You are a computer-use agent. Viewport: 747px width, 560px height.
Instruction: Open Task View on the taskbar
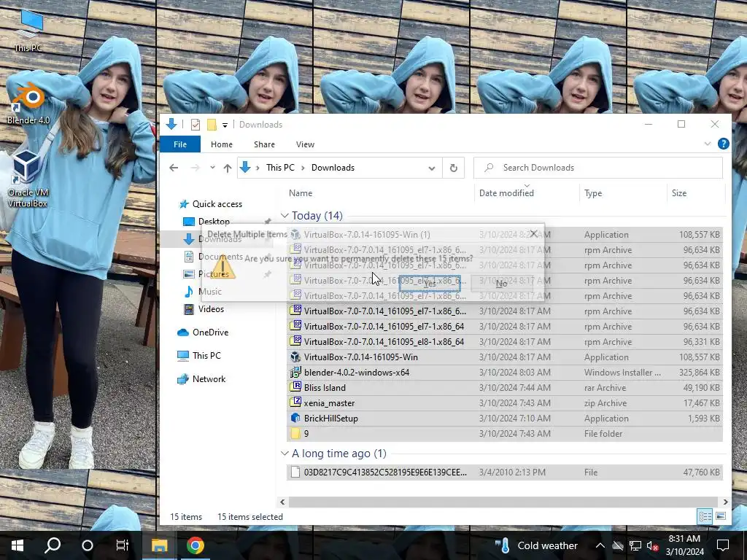123,545
